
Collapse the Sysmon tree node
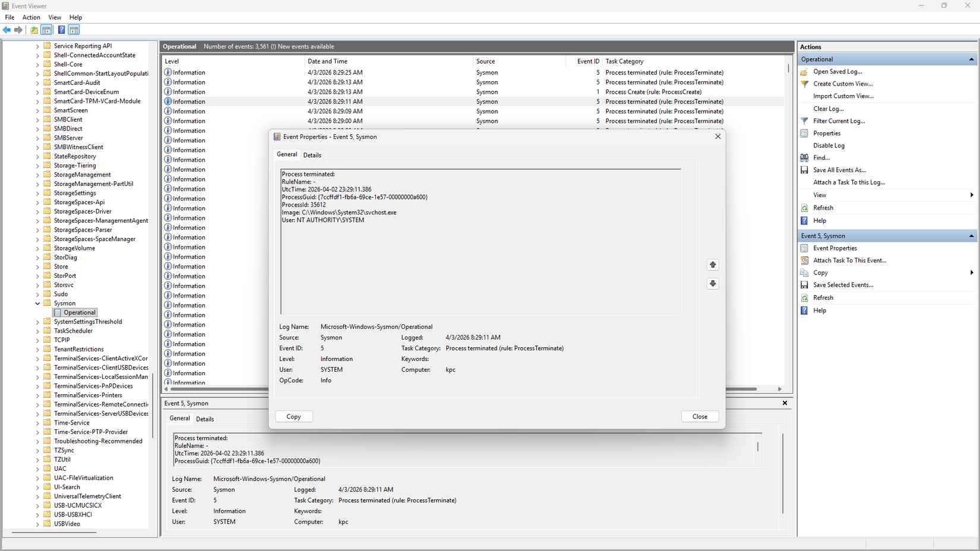pyautogui.click(x=37, y=303)
